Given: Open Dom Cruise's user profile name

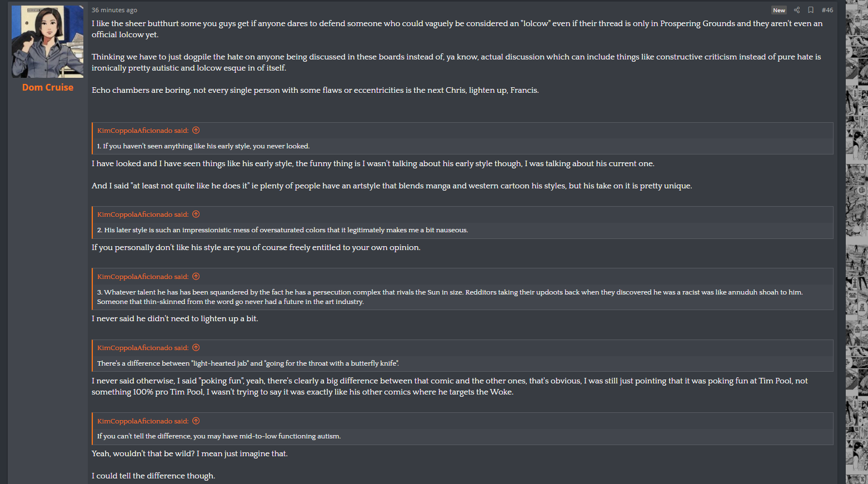Looking at the screenshot, I should point(48,87).
